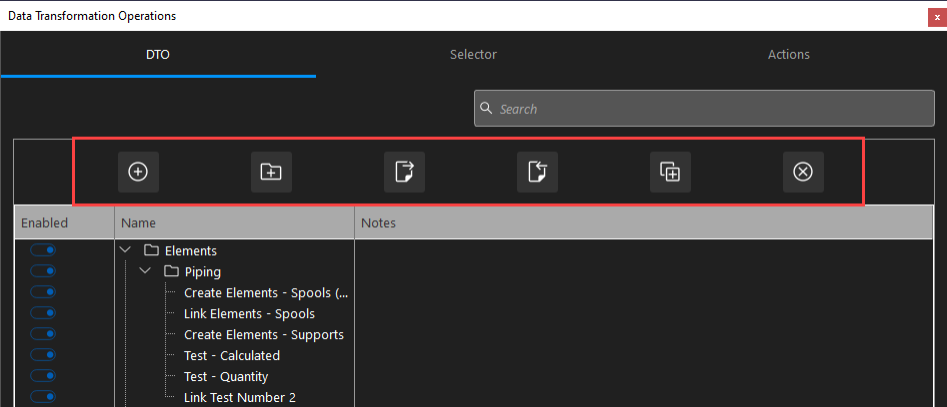This screenshot has height=407, width=947.
Task: Select the Test - Calculated item
Action: coord(232,356)
